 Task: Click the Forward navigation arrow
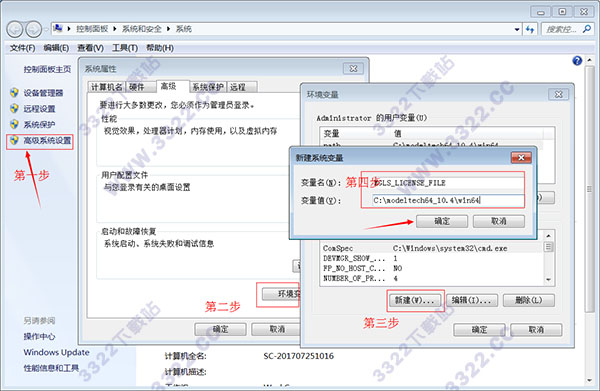click(x=34, y=29)
